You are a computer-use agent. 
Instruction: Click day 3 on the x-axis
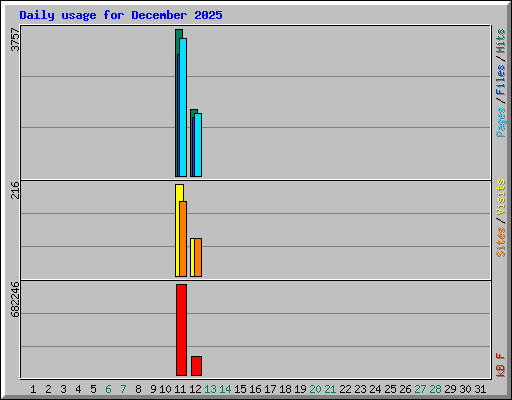click(x=63, y=389)
